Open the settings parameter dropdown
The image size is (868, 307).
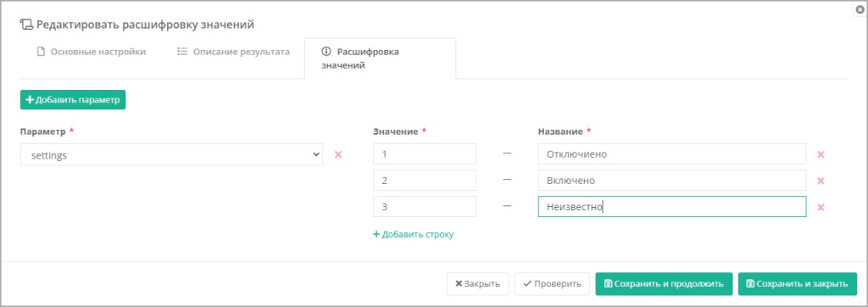point(171,154)
